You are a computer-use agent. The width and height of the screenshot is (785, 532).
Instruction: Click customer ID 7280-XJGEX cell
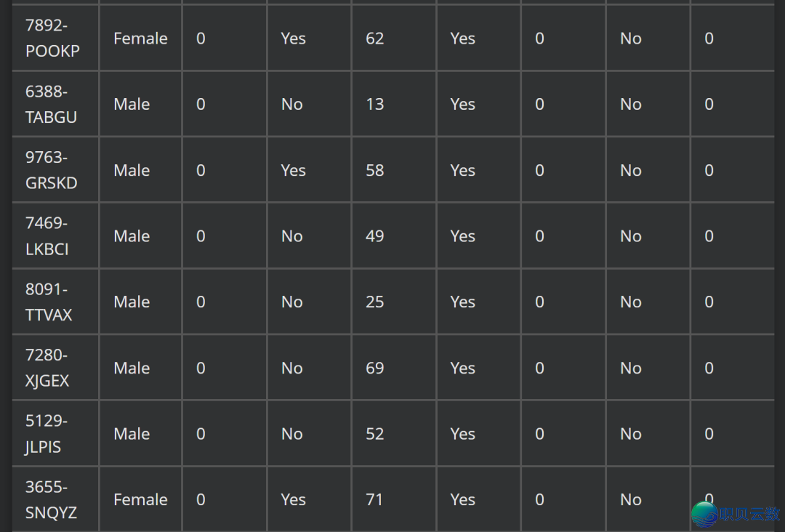(47, 368)
